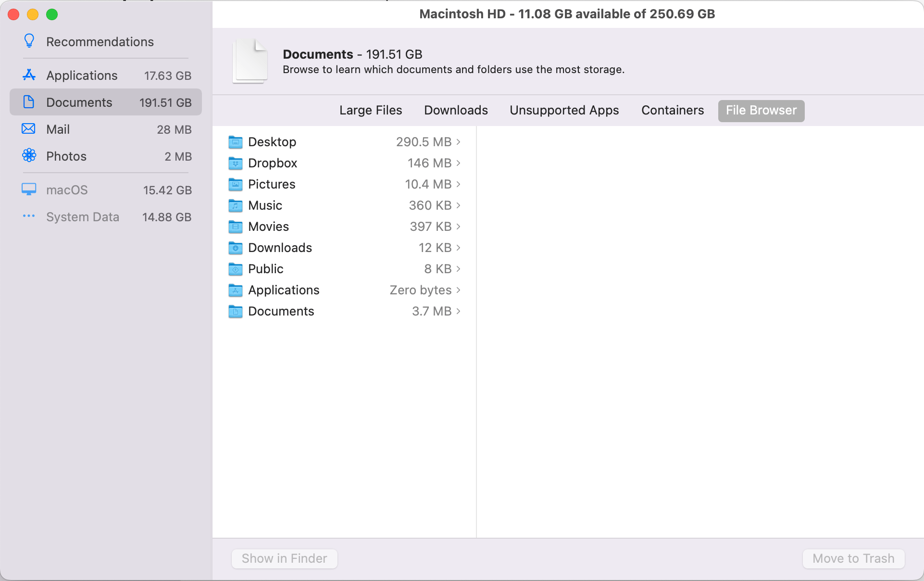
Task: Click the Applications icon in the sidebar
Action: point(29,75)
